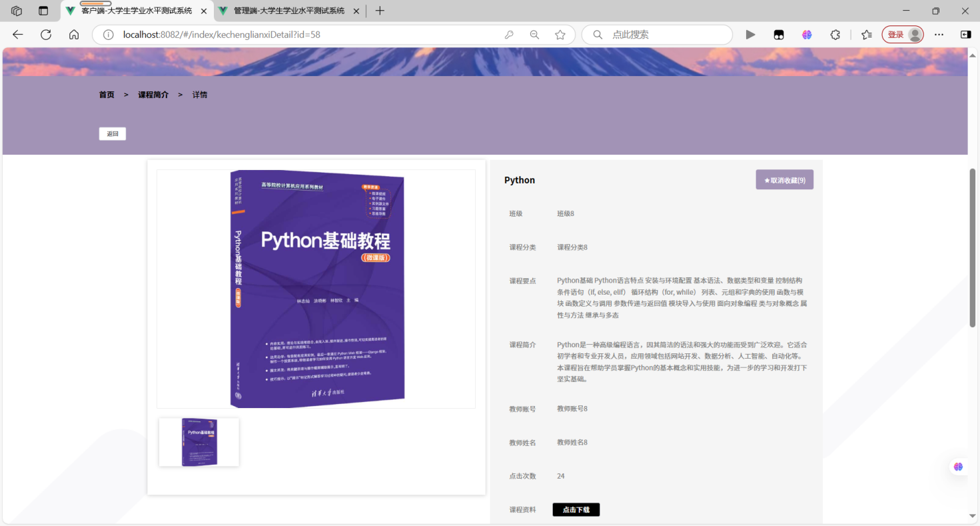Viewport: 980px width, 526px height.
Task: Refresh the current page
Action: pyautogui.click(x=46, y=35)
